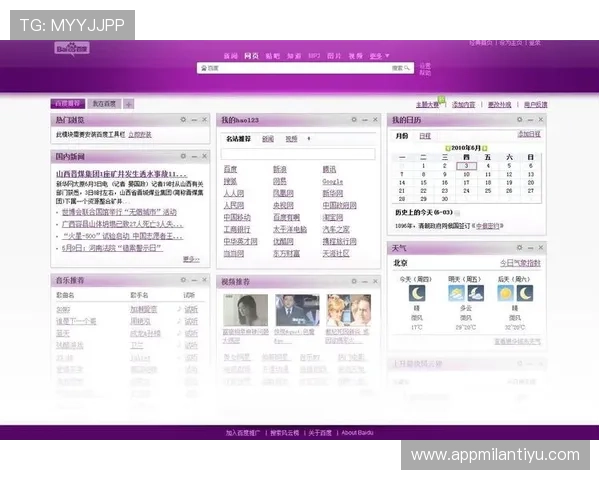Select the 我在百度 tab
Screen dimensions: 600x480
104,104
